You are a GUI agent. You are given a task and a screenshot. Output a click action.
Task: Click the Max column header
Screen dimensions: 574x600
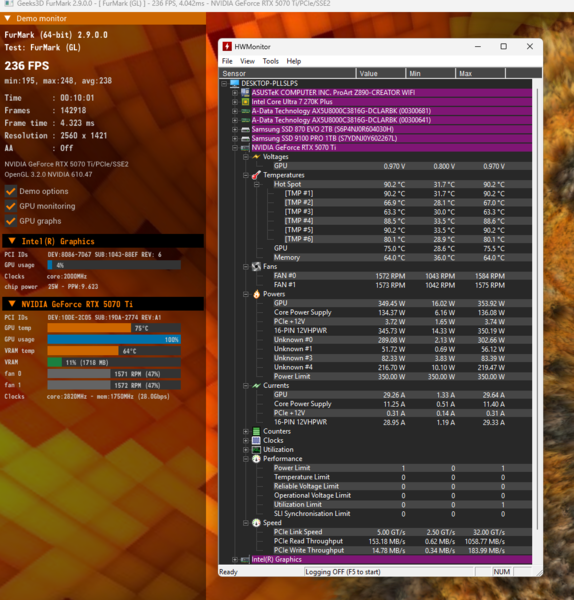coord(481,73)
